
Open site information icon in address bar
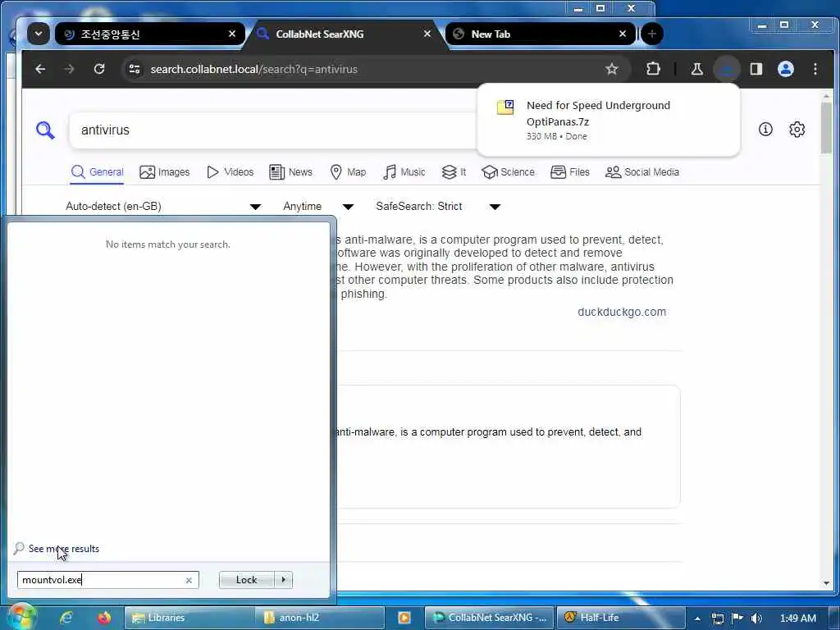[x=134, y=69]
